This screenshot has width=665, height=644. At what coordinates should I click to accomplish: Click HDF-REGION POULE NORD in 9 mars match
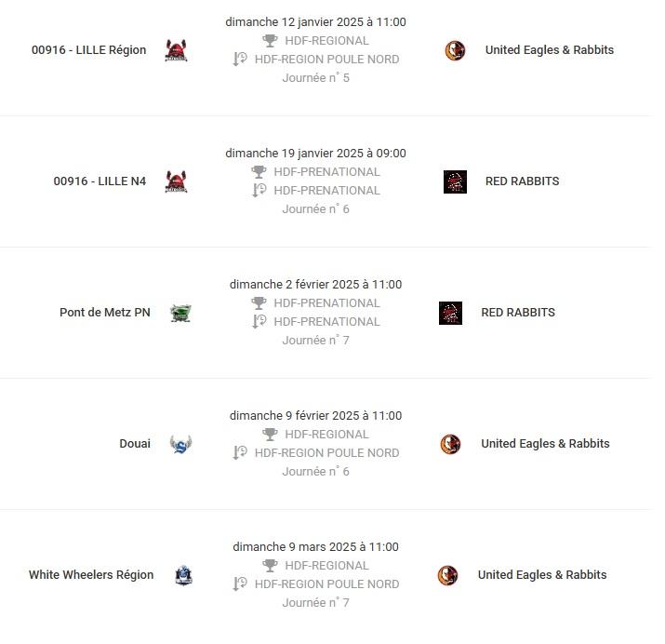point(326,584)
